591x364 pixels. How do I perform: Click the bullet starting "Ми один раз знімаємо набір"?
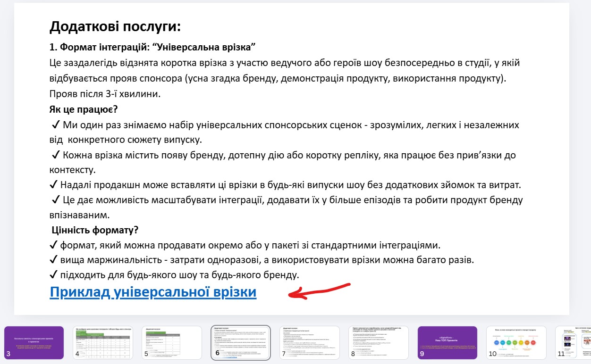pyautogui.click(x=285, y=132)
